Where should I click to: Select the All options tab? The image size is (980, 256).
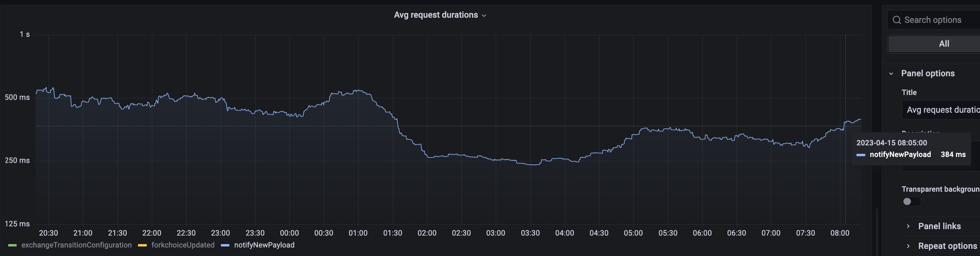[944, 44]
